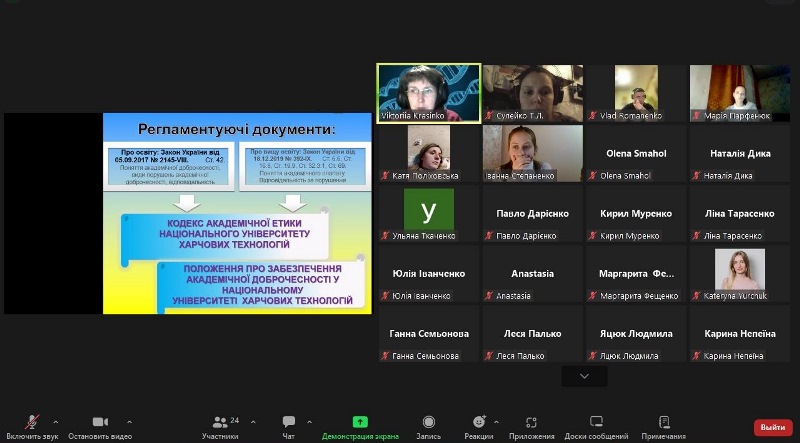Screen dimensions: 800x443
Task: Expand arrow next to Чат
Action: pyautogui.click(x=309, y=422)
